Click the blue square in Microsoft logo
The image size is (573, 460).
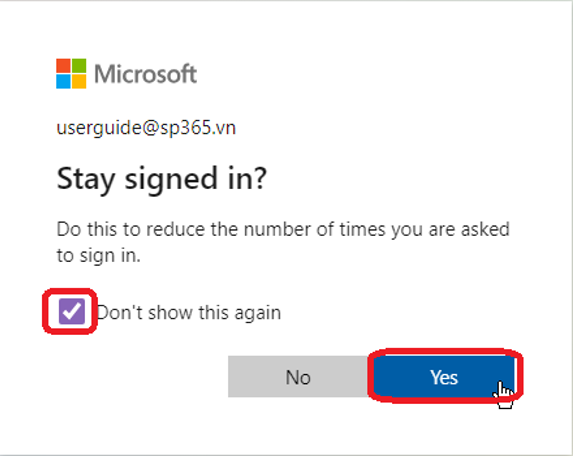63,81
